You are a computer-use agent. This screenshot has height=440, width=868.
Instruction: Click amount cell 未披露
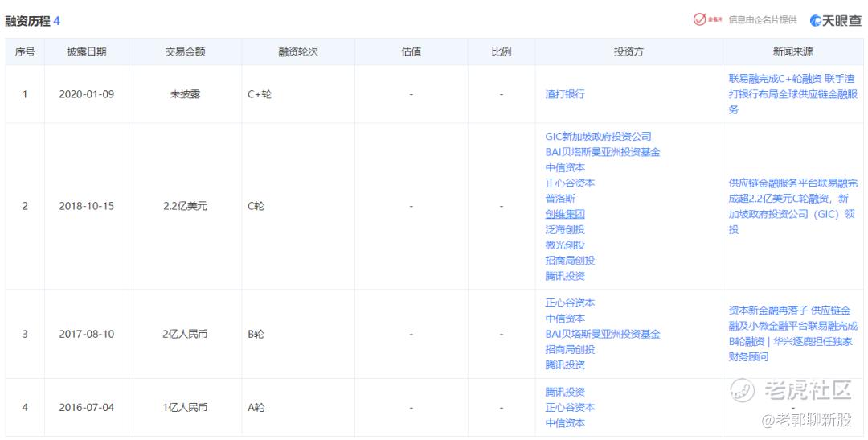[x=185, y=94]
